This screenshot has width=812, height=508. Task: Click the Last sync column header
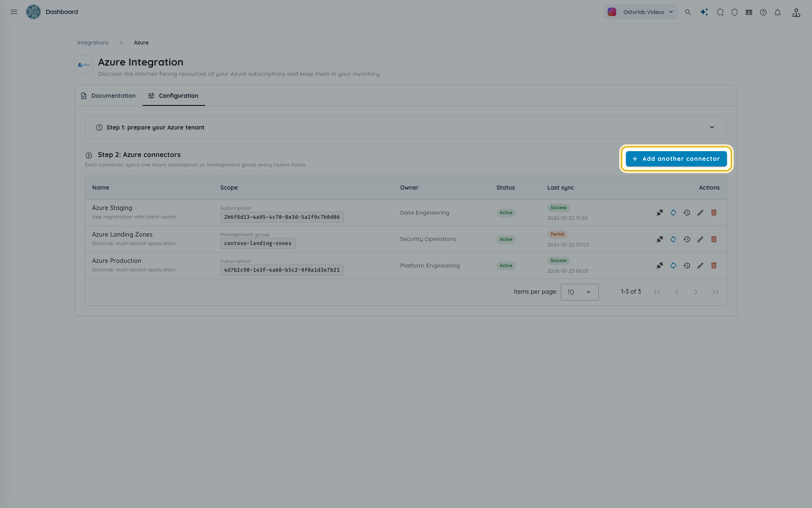click(560, 188)
